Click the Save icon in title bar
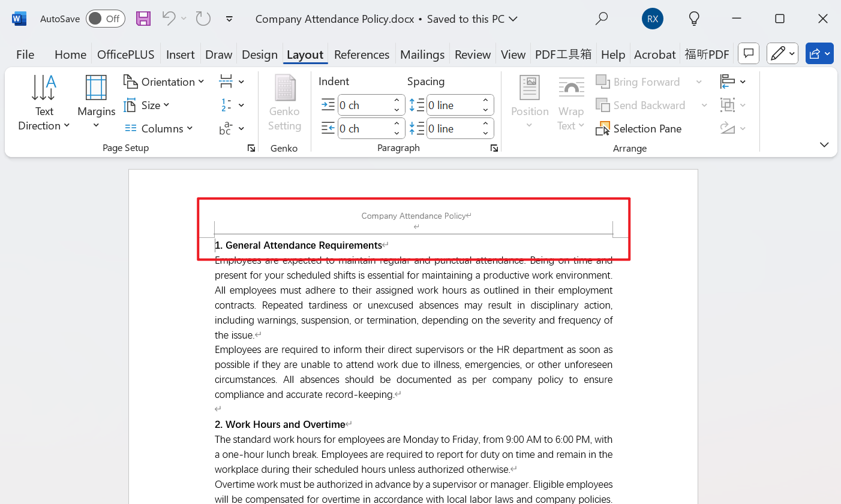 (143, 19)
